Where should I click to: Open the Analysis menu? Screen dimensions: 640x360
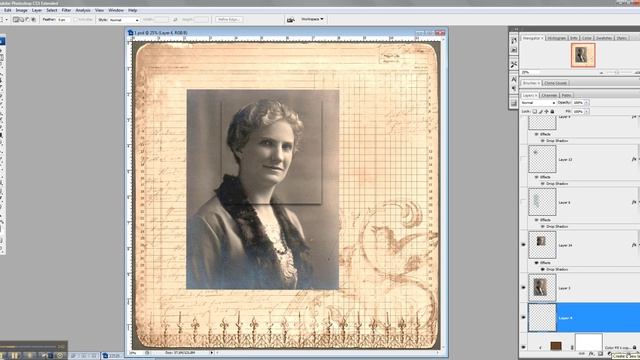click(83, 10)
